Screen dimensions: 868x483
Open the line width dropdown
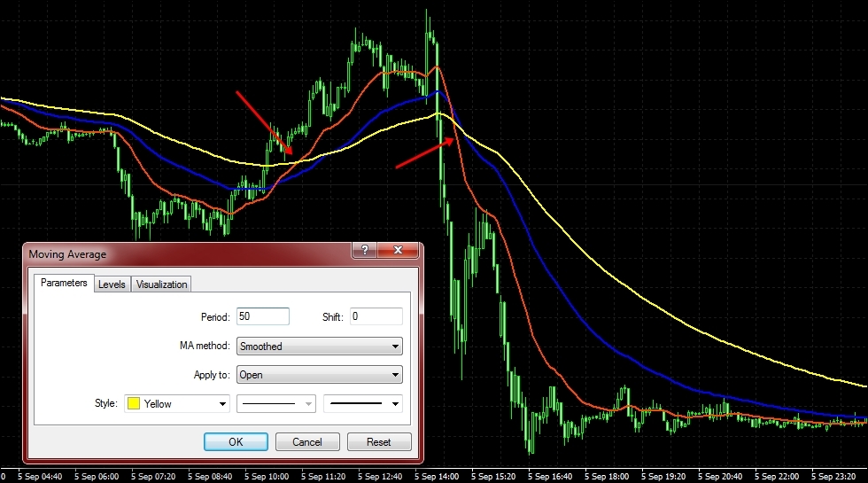pos(363,404)
